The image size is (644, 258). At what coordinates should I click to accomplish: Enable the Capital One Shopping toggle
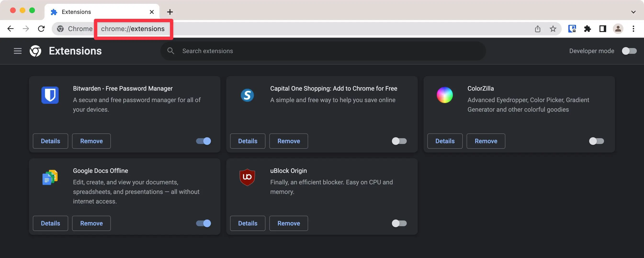coord(399,141)
